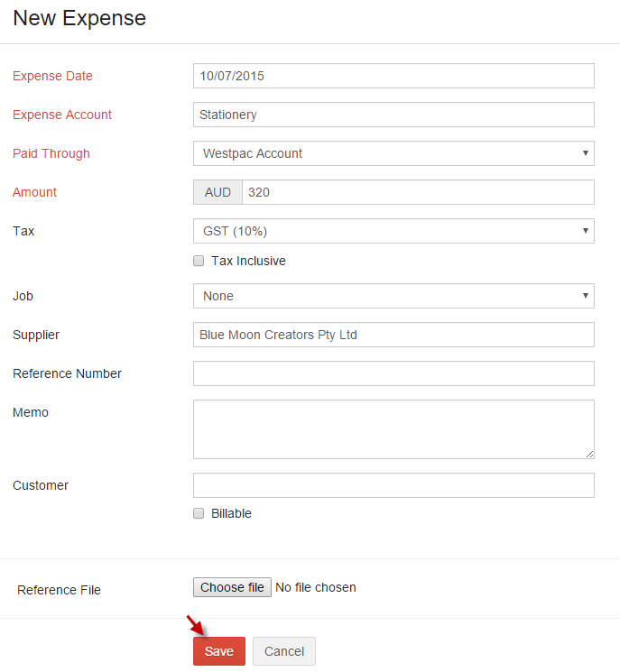
Task: Click the Paid Through dropdown arrow
Action: coord(586,153)
